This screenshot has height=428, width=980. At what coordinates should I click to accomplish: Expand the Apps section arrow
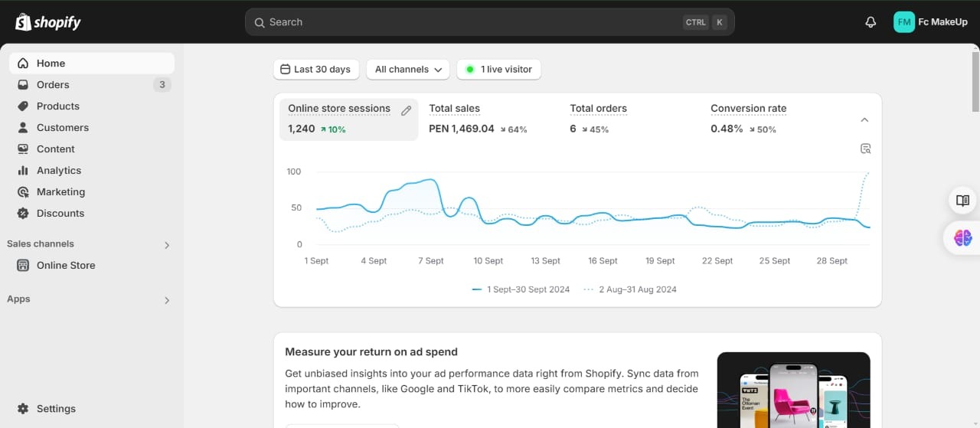click(167, 300)
